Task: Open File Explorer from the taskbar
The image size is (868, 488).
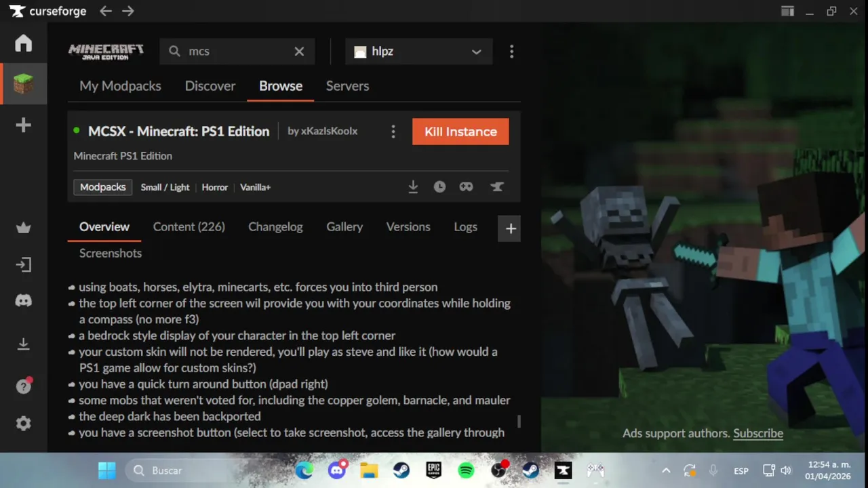Action: (369, 470)
